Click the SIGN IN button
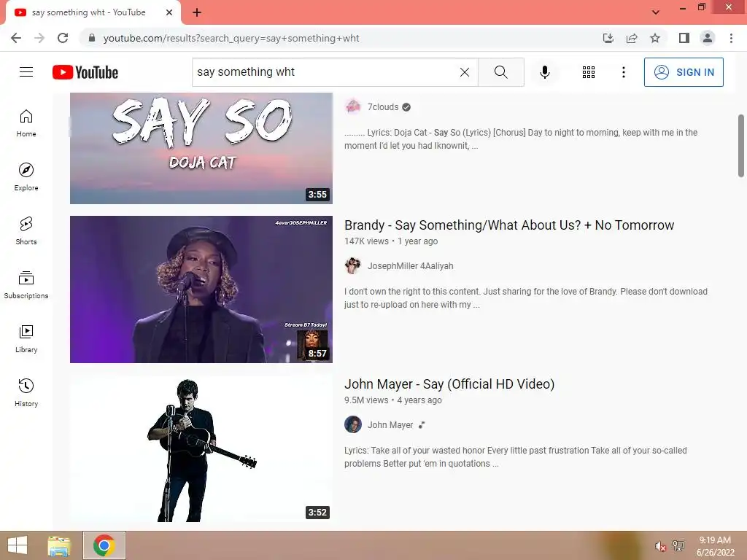 (x=683, y=72)
